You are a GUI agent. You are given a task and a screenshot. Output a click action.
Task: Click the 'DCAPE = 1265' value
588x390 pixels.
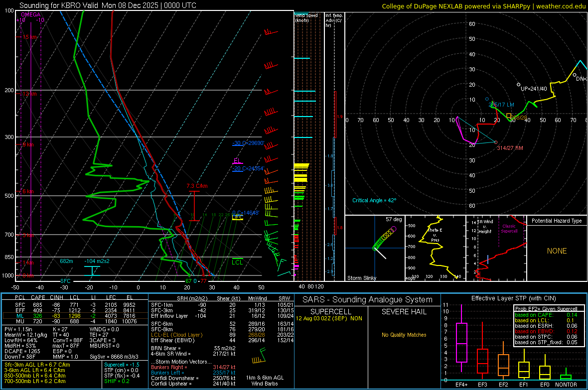click(22, 351)
